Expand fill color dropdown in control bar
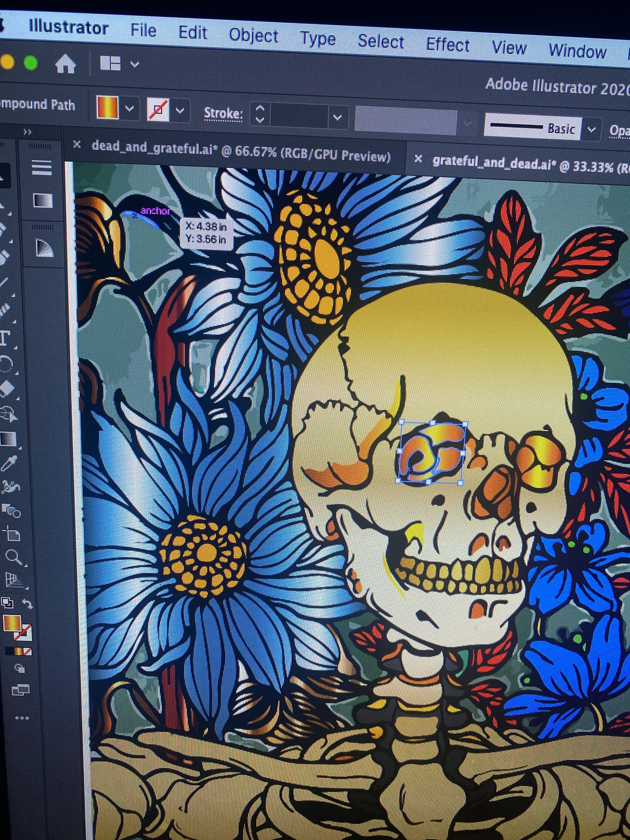 click(129, 109)
